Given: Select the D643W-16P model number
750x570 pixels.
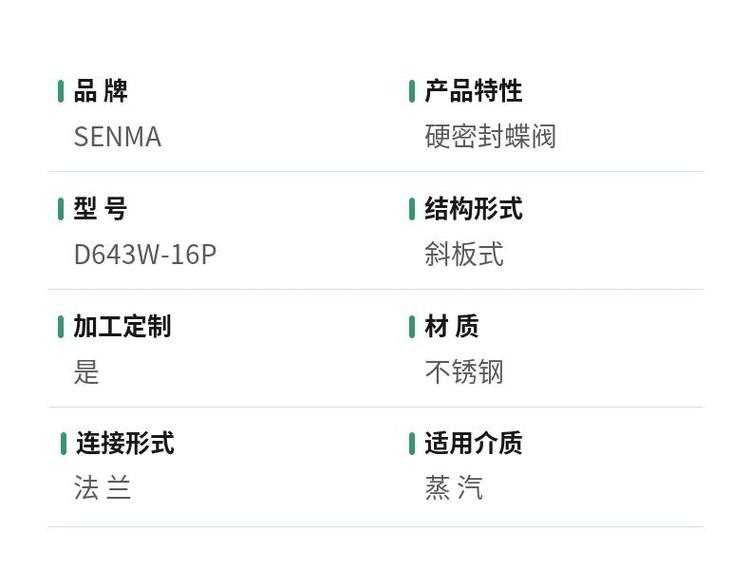Looking at the screenshot, I should point(145,255).
